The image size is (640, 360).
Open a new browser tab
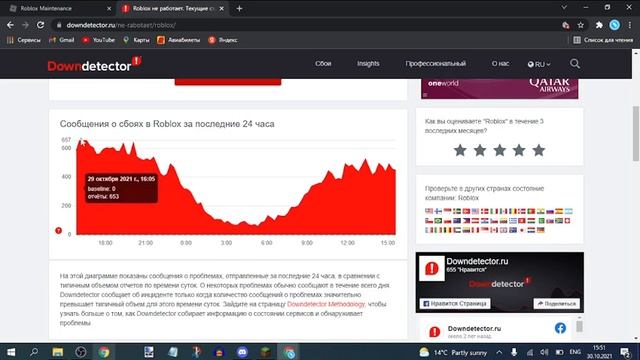pos(239,9)
